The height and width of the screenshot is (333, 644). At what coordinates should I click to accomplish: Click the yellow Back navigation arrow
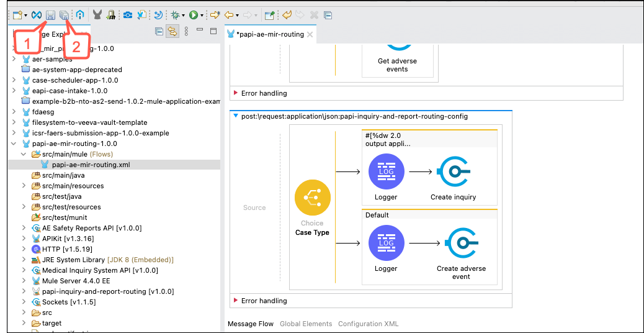point(229,15)
